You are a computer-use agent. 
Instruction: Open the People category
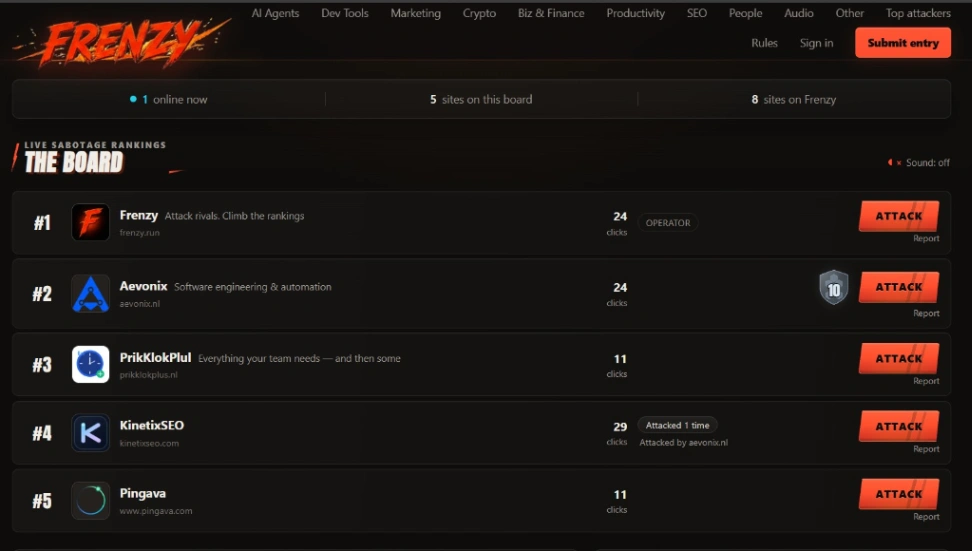[745, 13]
